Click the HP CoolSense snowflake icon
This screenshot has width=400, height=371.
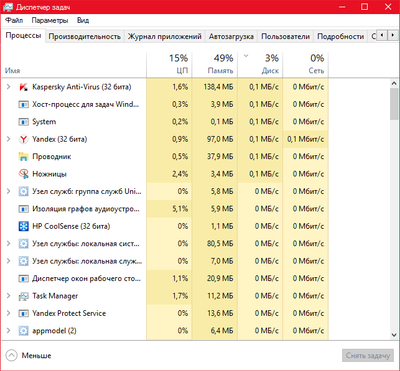click(x=23, y=227)
